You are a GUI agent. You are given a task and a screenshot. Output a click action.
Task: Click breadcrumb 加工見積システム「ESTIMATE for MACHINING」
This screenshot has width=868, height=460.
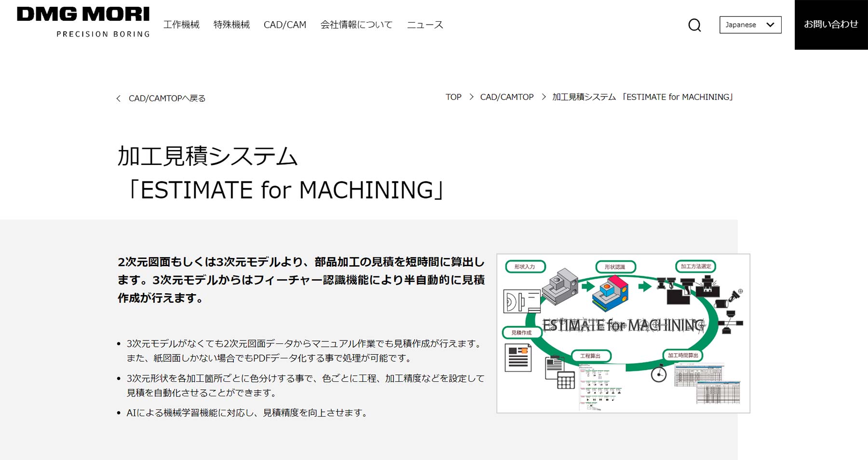tap(643, 97)
